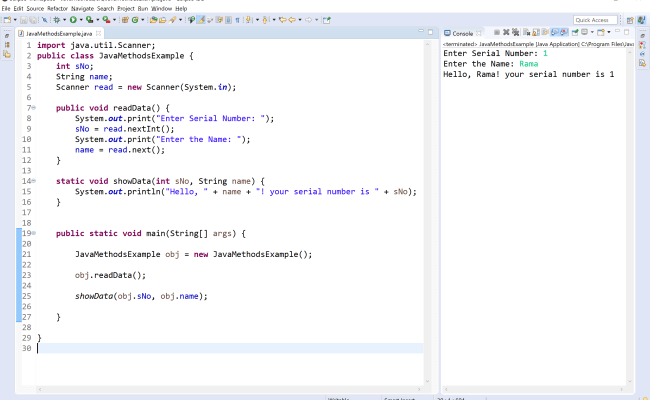Open the Refactor menu
This screenshot has width=650, height=400.
click(57, 8)
